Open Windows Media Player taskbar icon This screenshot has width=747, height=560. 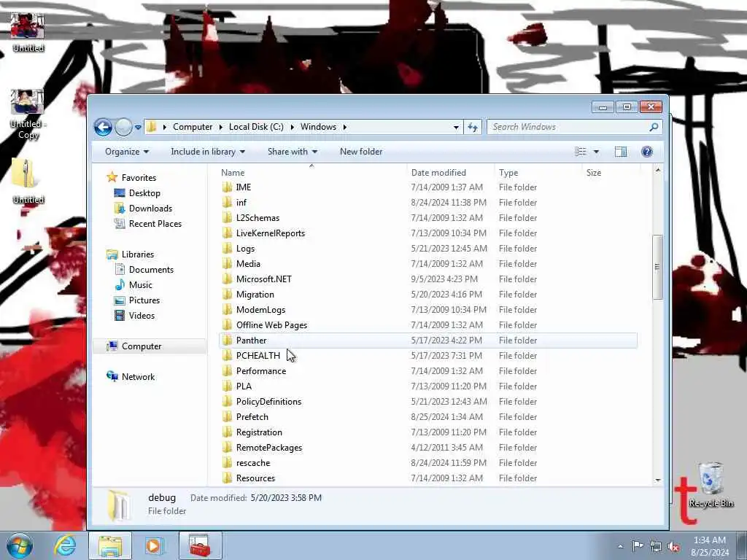[x=153, y=545]
